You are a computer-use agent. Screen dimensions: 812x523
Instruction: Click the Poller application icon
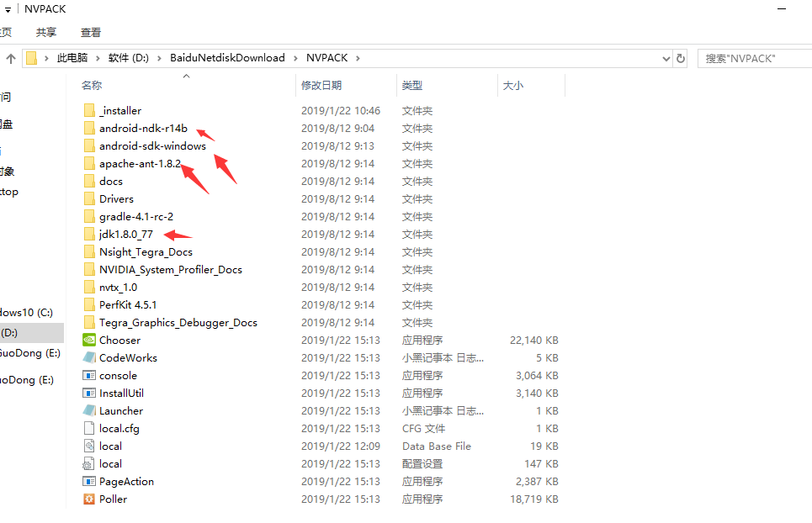89,499
